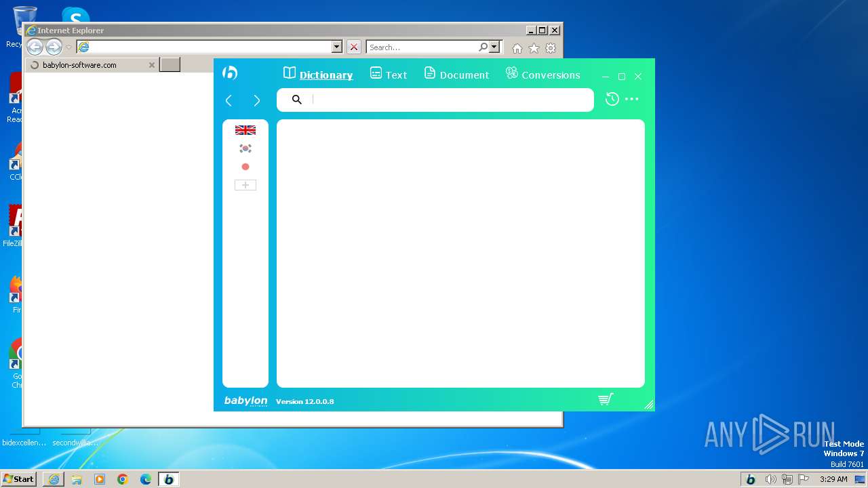Open the Document translation tab
The image size is (868, 488).
point(456,75)
